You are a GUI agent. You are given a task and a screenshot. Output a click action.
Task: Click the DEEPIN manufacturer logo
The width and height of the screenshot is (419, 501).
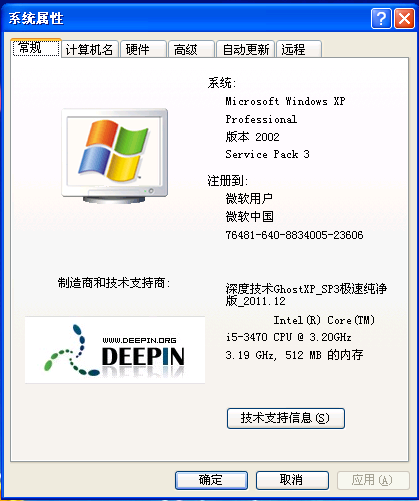pyautogui.click(x=115, y=350)
